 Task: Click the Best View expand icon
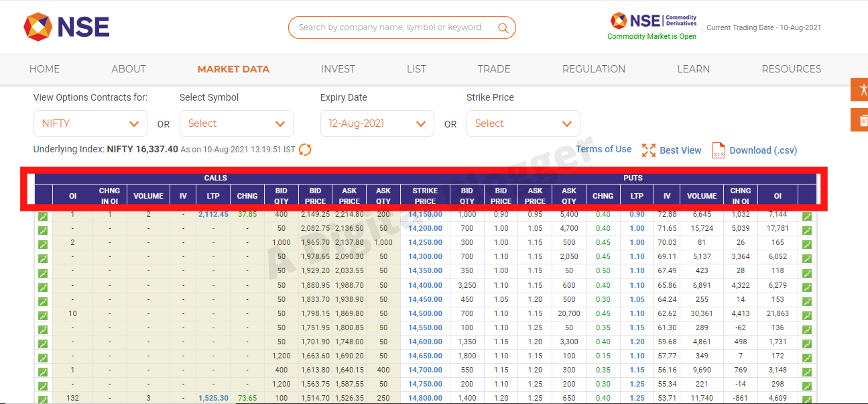tap(648, 150)
